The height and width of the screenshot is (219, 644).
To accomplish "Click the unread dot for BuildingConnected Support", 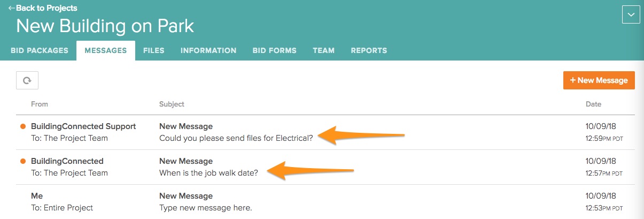I will (23, 127).
